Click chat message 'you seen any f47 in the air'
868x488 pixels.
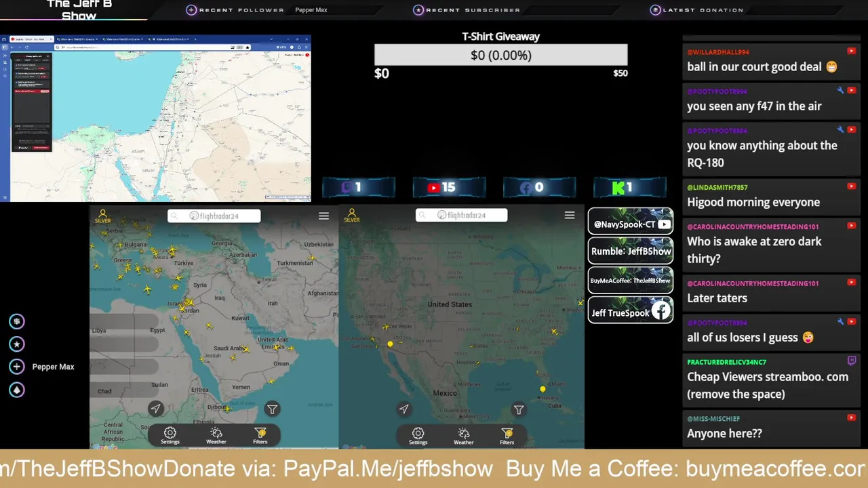754,106
